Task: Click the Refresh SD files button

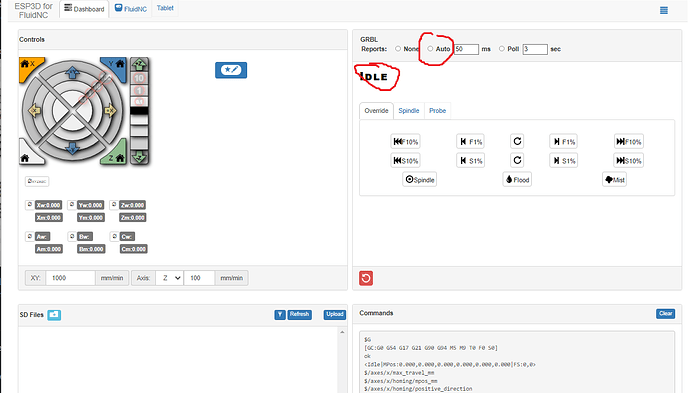Action: click(300, 314)
